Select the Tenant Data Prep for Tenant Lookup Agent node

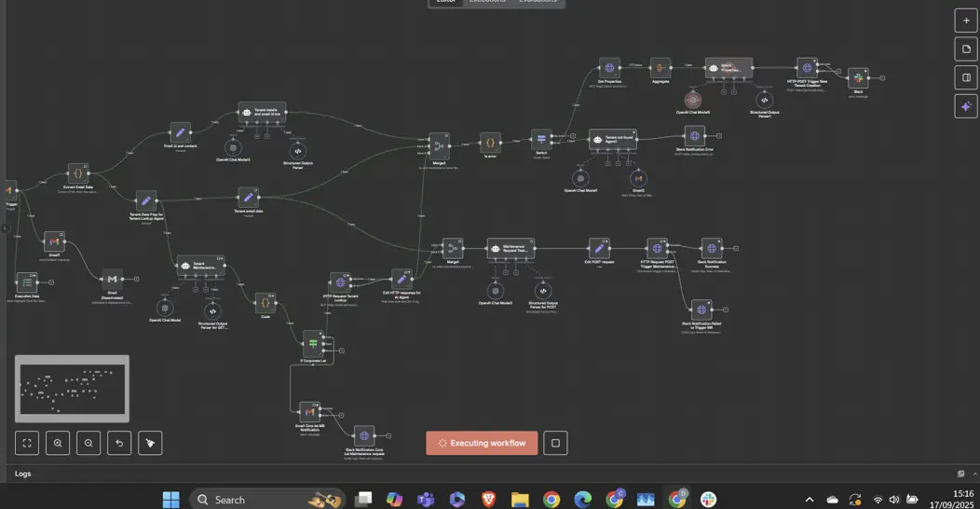coord(145,200)
